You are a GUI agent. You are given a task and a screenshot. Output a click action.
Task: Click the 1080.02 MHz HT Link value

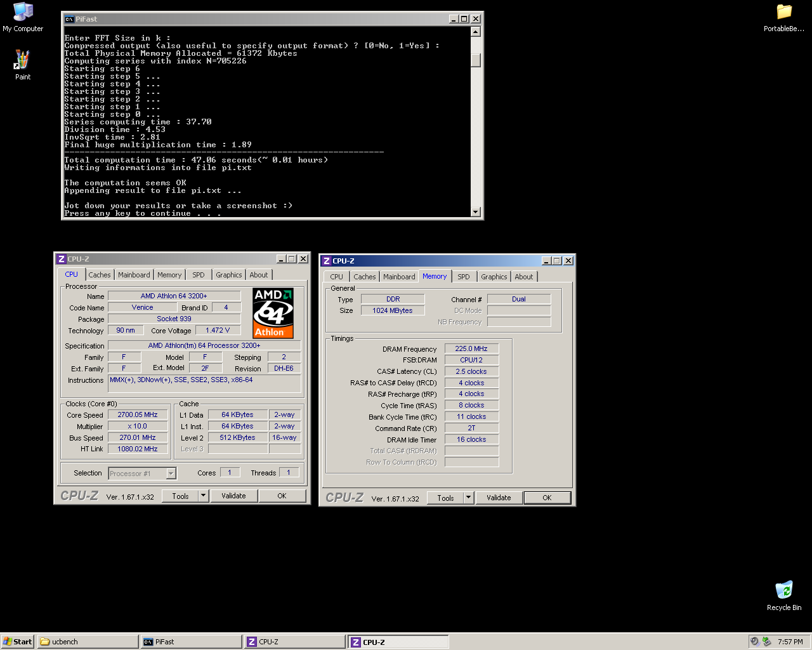click(x=138, y=449)
